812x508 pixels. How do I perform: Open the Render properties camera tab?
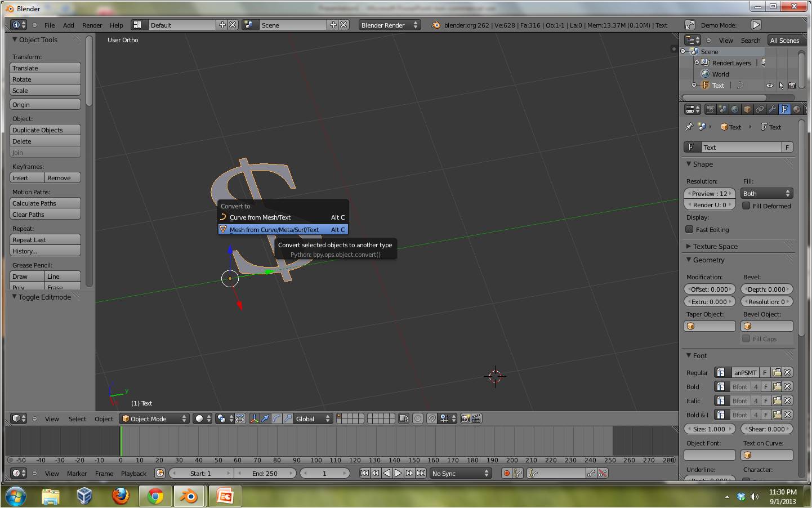(x=711, y=109)
